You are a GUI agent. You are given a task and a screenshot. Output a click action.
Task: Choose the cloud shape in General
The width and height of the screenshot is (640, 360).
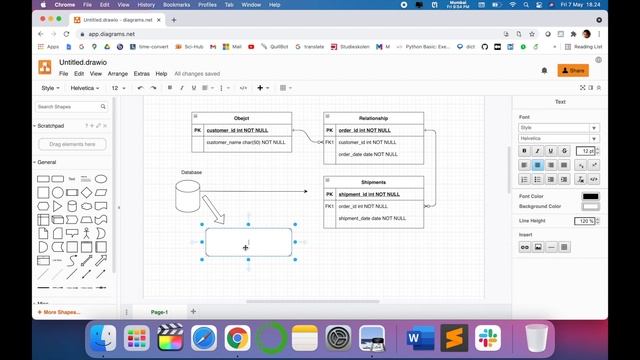click(x=87, y=206)
